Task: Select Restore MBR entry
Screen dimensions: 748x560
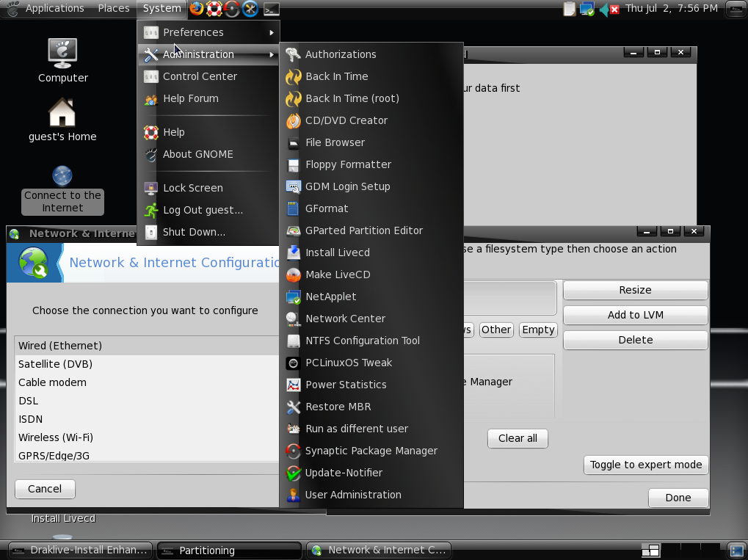Action: pyautogui.click(x=371, y=407)
